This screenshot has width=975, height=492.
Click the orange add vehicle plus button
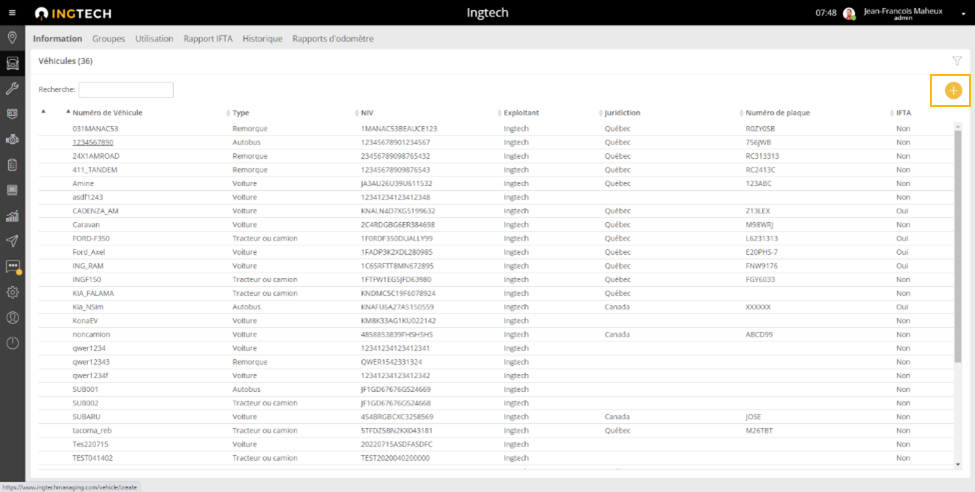953,91
